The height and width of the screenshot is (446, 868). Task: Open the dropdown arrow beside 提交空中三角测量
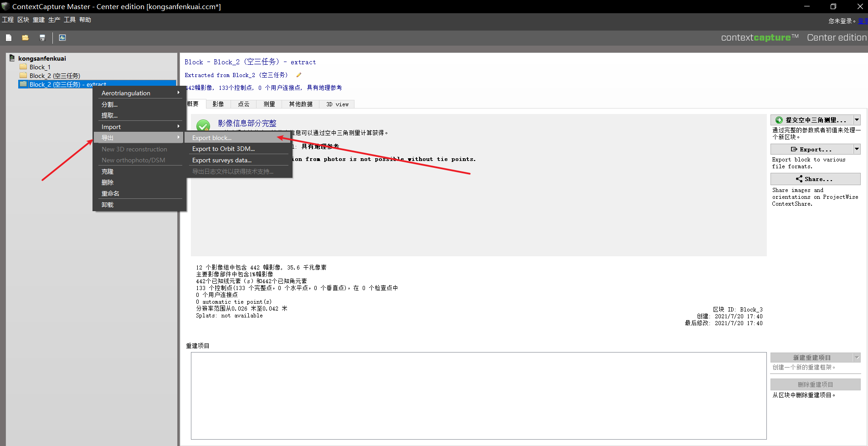tap(857, 120)
